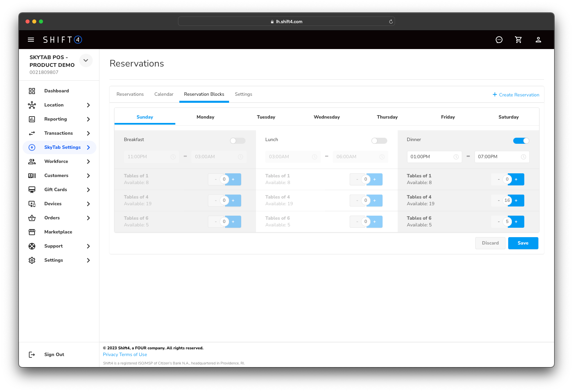The width and height of the screenshot is (573, 392).
Task: Disable the Dinner reservation block toggle
Action: (x=521, y=141)
